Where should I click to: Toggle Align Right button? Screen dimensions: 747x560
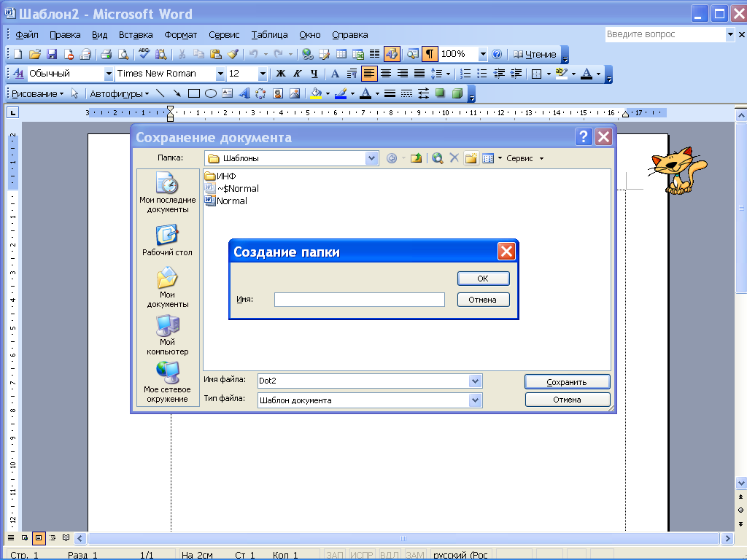(403, 74)
